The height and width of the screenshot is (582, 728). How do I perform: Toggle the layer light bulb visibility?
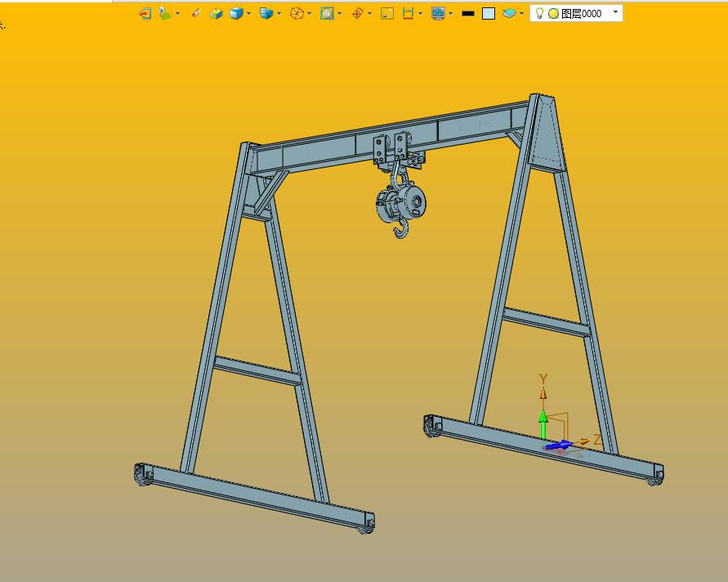pos(539,13)
